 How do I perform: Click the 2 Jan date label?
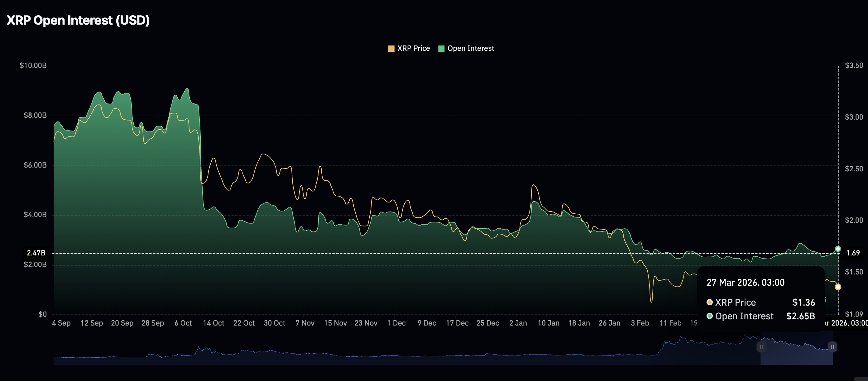[x=518, y=323]
